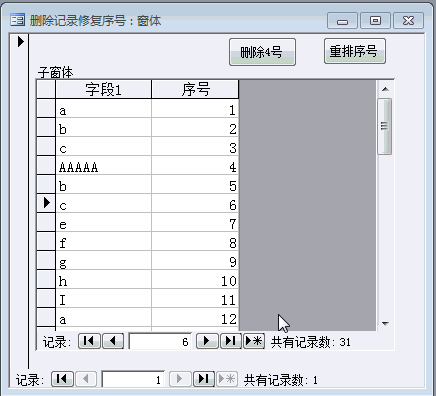Select row selector for the AAAAA record
The height and width of the screenshot is (396, 436).
46,166
